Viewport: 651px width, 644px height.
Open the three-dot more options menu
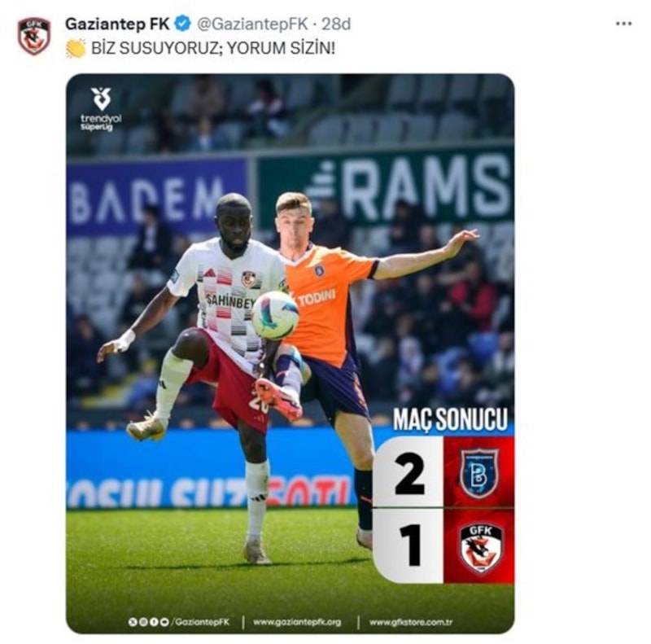tap(623, 24)
